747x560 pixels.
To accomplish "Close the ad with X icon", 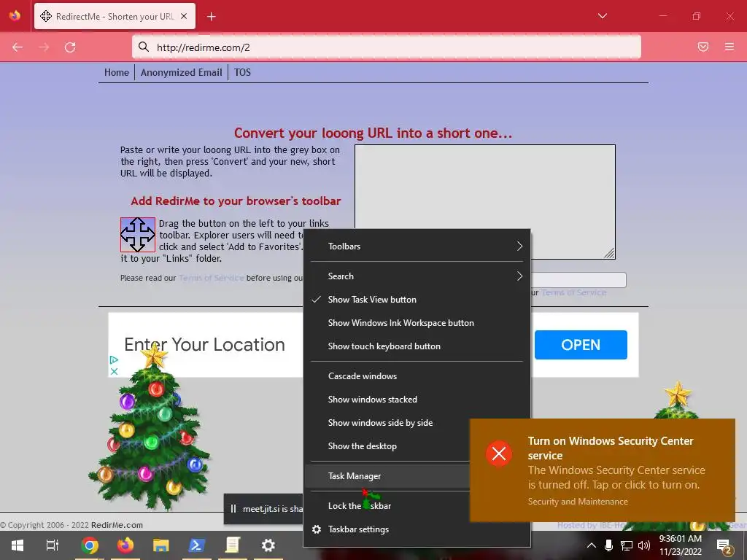I will tap(114, 371).
